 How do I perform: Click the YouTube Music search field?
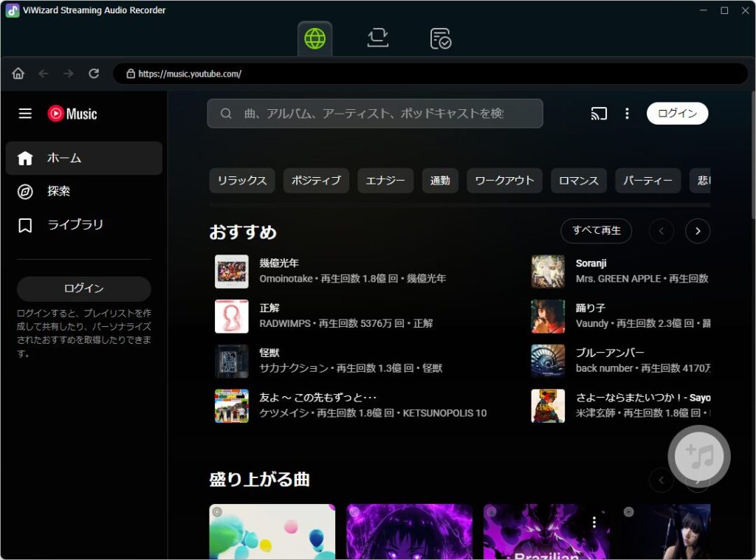tap(374, 114)
